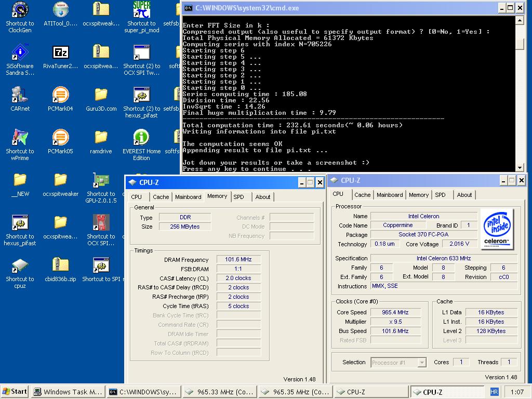Click the CAS# Latency 2.0 clocks field
This screenshot has width=532, height=399.
(238, 278)
